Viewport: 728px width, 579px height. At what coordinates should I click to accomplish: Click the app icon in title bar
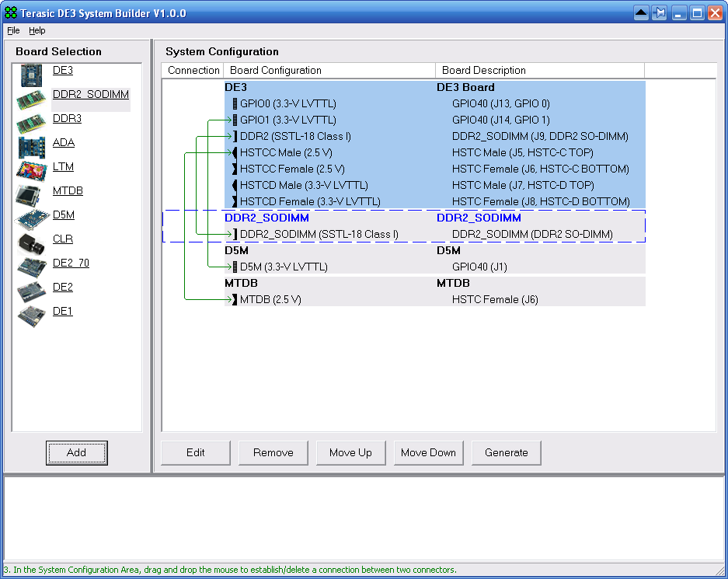pos(11,12)
